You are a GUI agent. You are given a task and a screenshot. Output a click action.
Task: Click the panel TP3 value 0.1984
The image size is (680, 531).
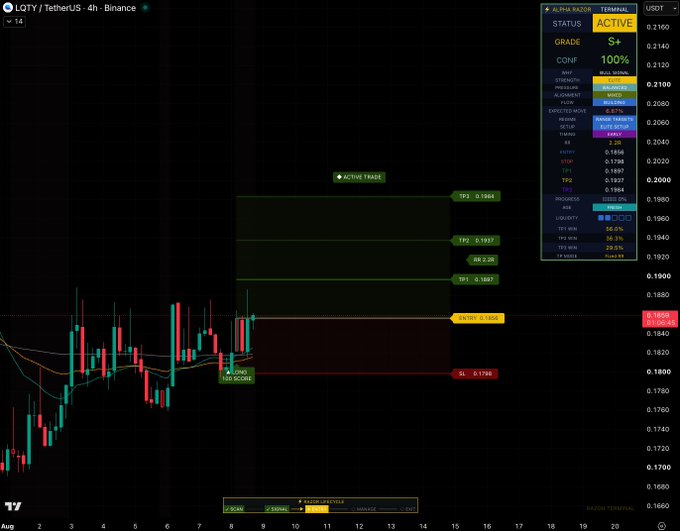point(615,190)
